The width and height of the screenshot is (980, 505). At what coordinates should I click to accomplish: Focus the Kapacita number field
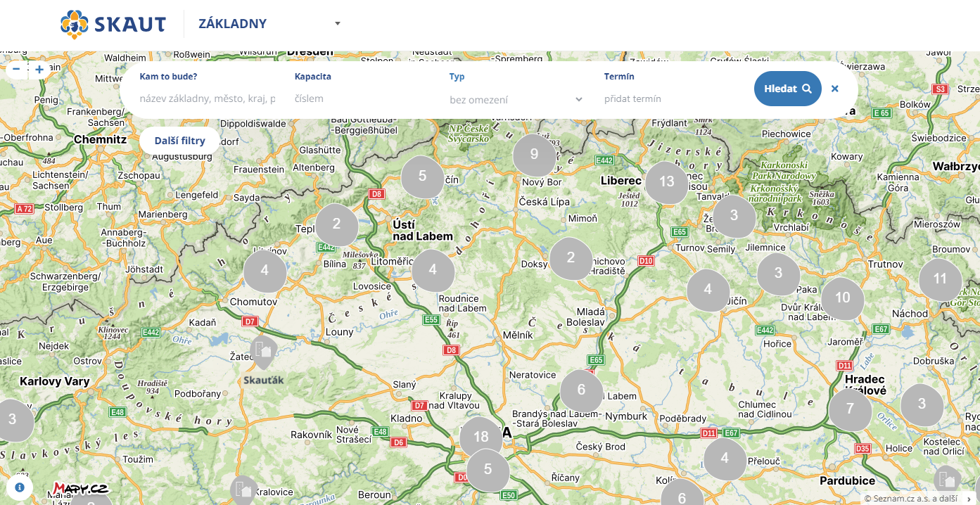[x=362, y=98]
